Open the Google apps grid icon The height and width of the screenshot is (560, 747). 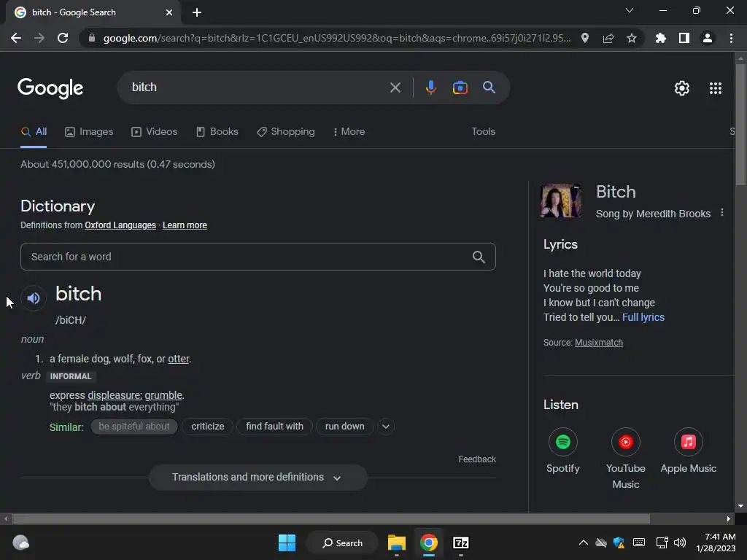coord(716,88)
